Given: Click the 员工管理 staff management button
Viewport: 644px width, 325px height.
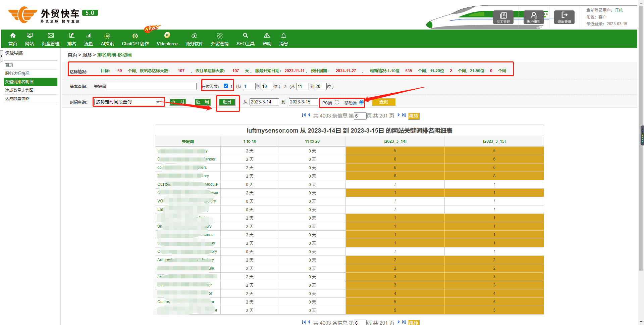Looking at the screenshot, I should 503,17.
